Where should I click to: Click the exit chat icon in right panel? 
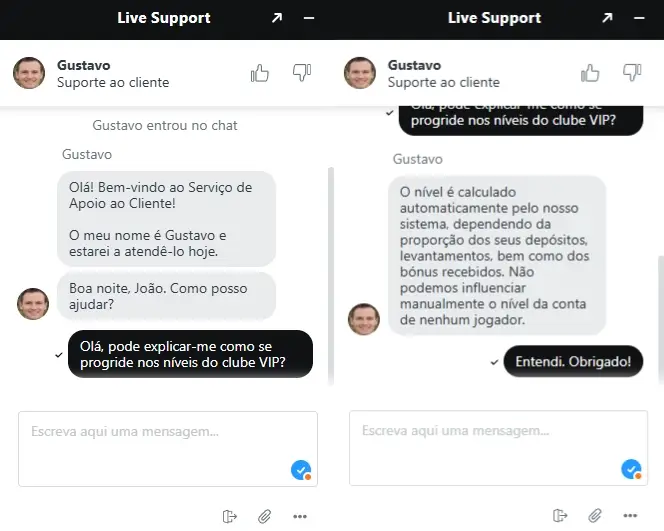(560, 515)
